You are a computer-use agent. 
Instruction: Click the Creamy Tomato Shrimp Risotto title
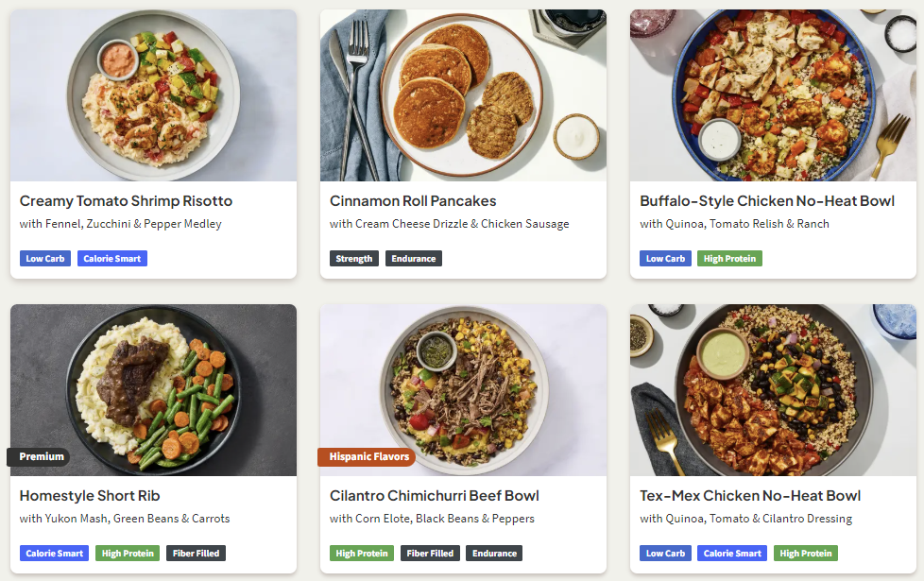[x=126, y=201]
